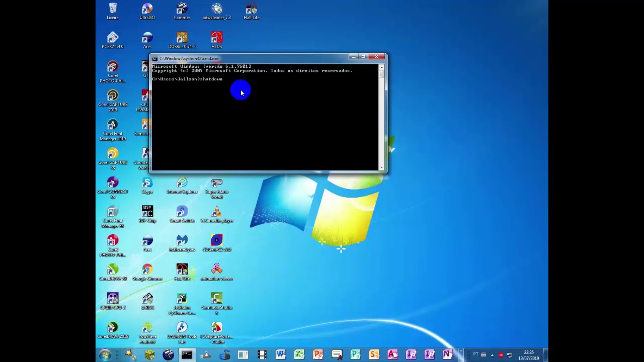
Task: Select the animation viewer desktop icon
Action: tap(217, 272)
